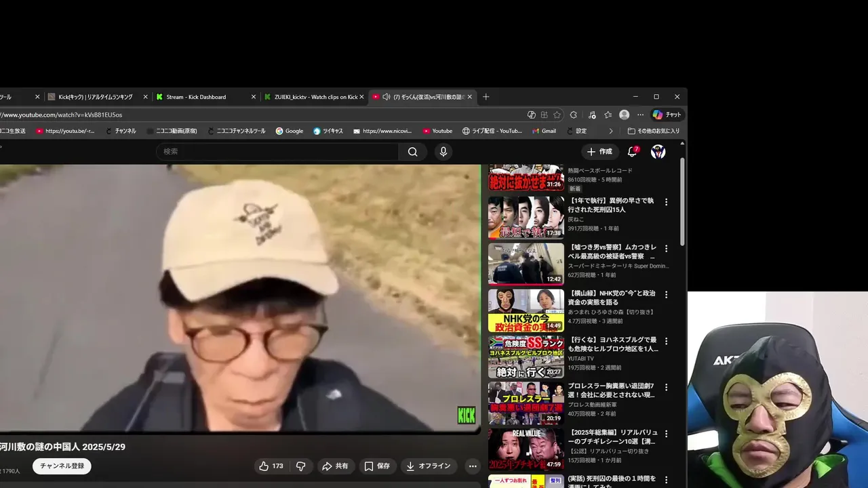
Task: Open REAL VALUE thumbnail 47:59
Action: point(526,449)
